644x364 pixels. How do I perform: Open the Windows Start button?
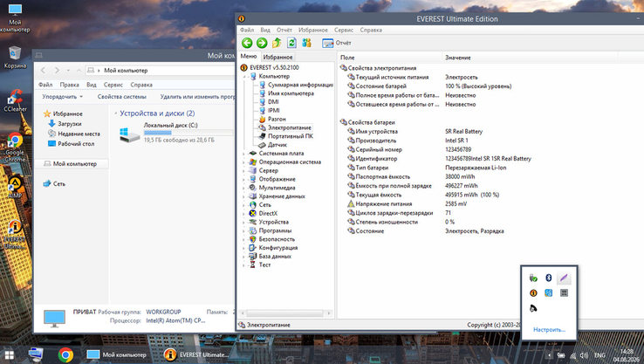(x=9, y=355)
